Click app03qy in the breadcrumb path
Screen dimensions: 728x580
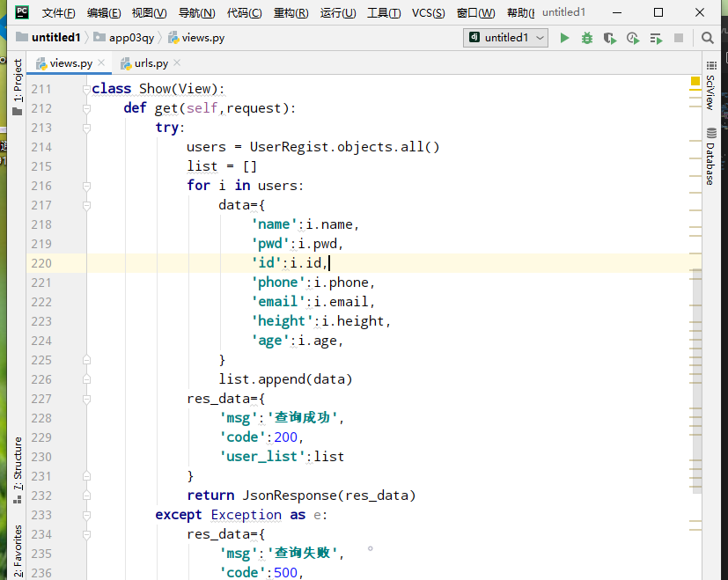coord(132,38)
